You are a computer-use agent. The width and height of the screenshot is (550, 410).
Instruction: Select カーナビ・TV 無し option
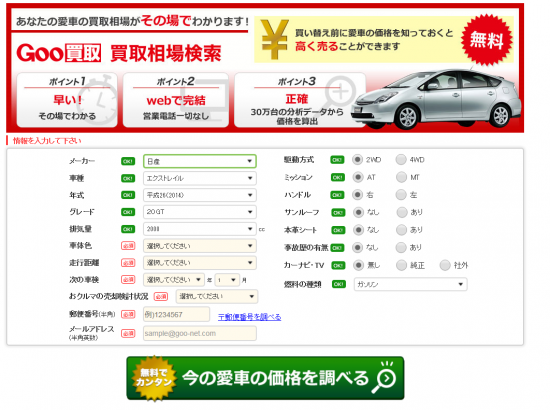358,265
